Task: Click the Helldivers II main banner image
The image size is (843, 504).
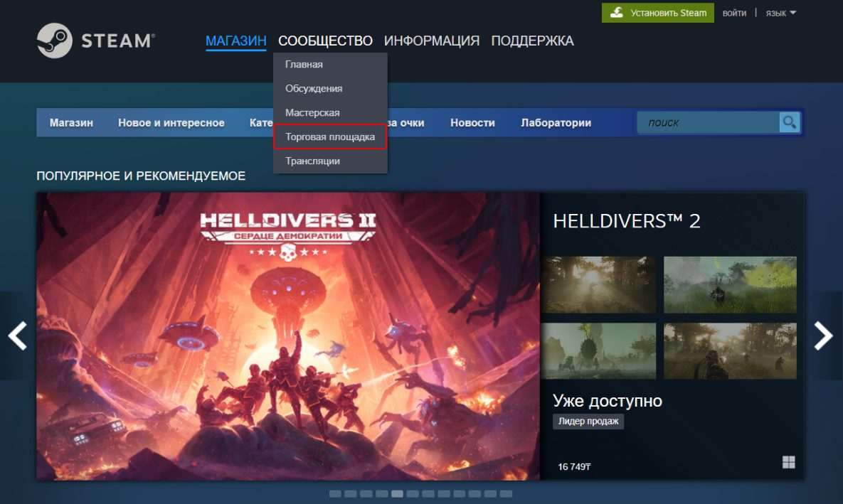Action: tap(288, 336)
